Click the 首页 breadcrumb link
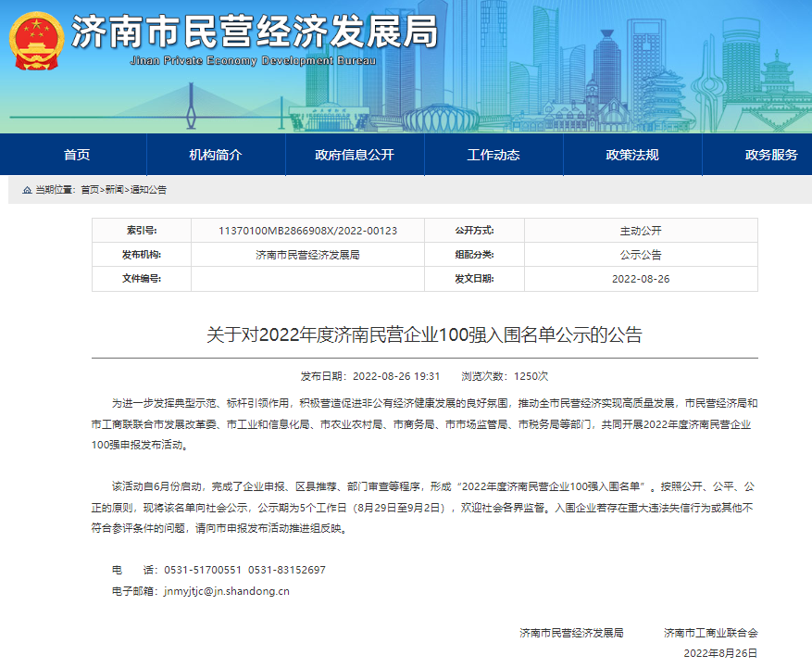Viewport: 812px width, 668px height. (90, 190)
